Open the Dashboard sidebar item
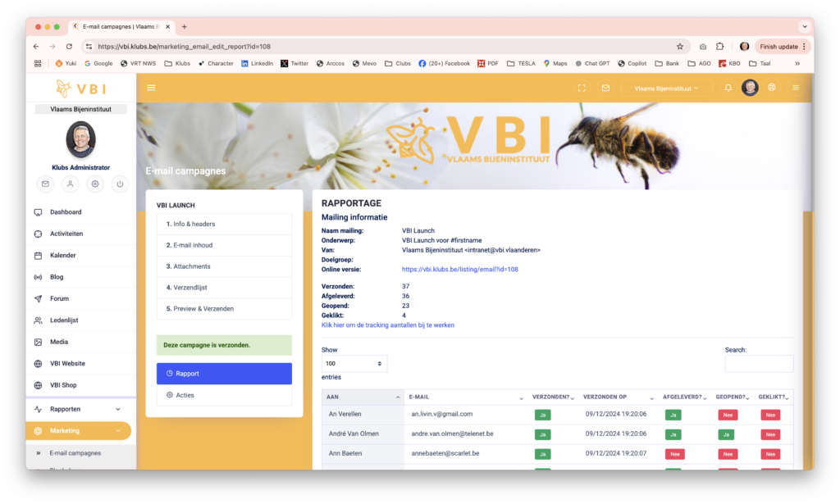Screen dimensions: 840x504 tap(66, 212)
